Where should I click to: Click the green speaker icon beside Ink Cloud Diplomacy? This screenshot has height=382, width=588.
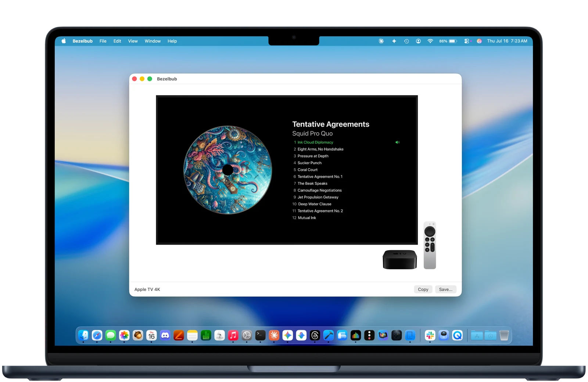click(397, 142)
